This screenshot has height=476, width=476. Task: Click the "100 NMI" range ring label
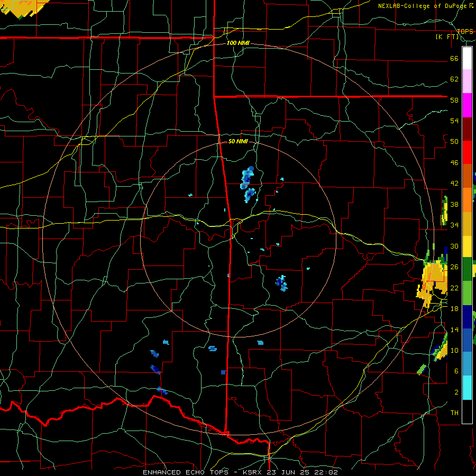pos(238,43)
